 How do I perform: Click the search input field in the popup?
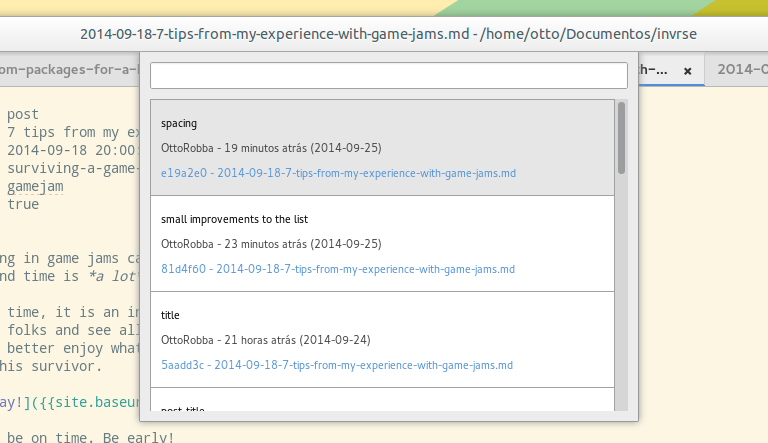click(x=388, y=75)
